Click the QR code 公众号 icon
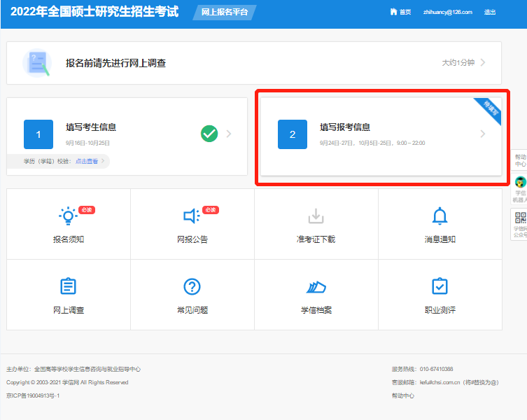Image resolution: width=527 pixels, height=420 pixels. (x=520, y=216)
